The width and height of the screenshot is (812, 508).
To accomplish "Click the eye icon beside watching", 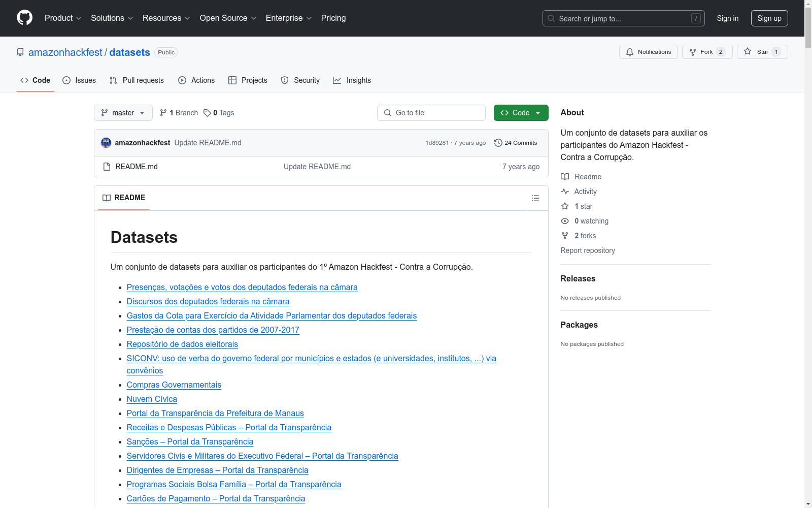I will (x=565, y=221).
